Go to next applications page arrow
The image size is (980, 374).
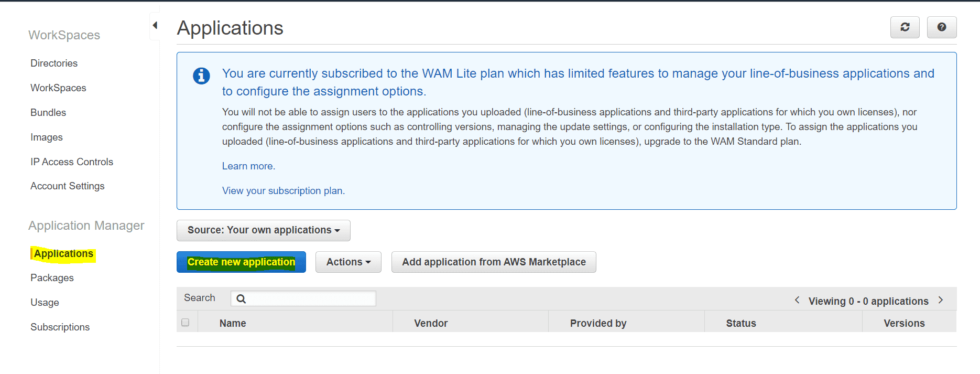(941, 300)
